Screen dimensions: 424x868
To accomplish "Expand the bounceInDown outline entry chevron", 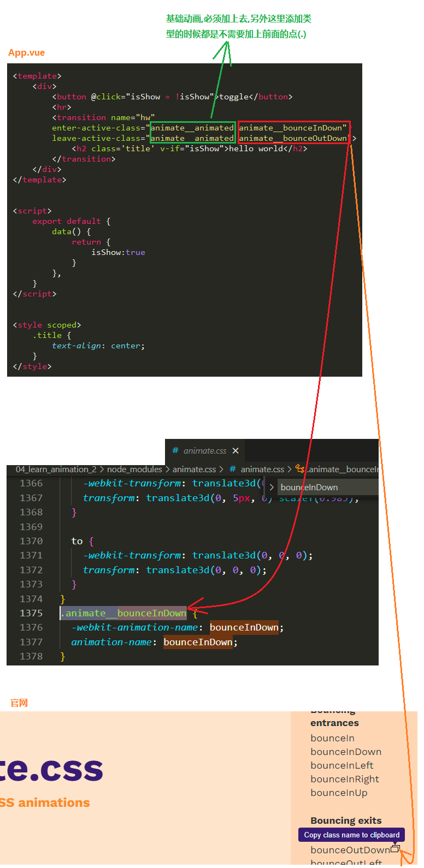I will (272, 487).
